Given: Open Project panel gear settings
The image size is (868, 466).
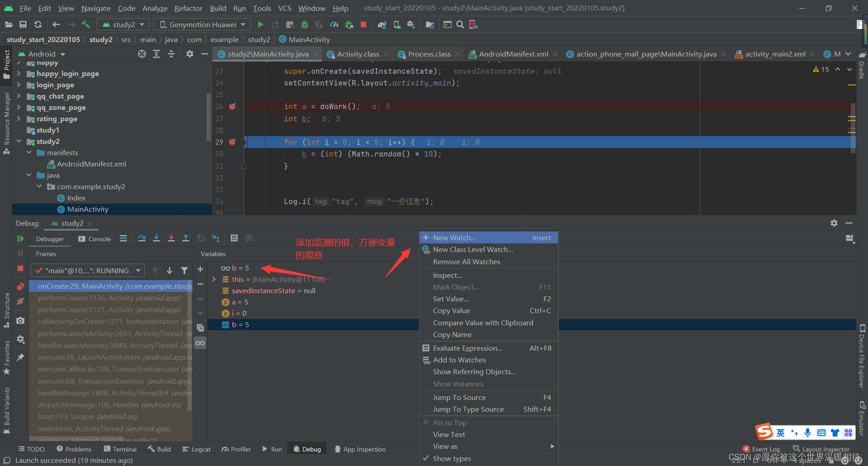Looking at the screenshot, I should click(x=190, y=54).
